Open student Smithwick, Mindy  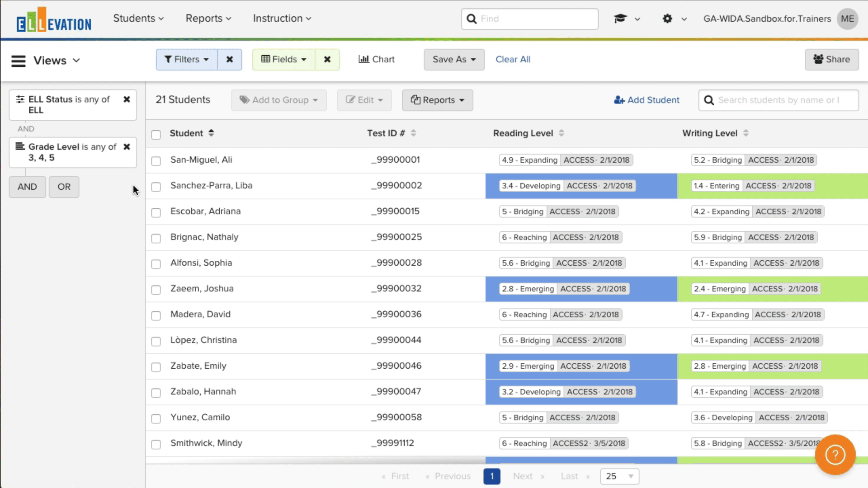[206, 443]
